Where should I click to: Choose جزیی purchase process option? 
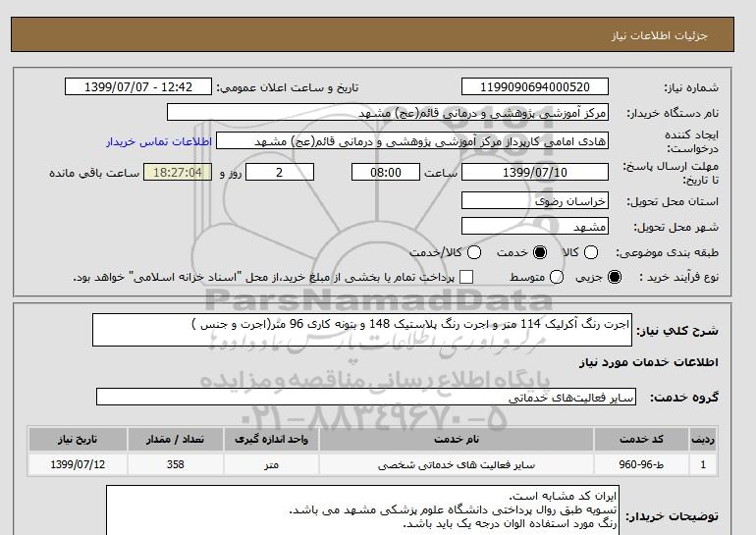pos(615,277)
